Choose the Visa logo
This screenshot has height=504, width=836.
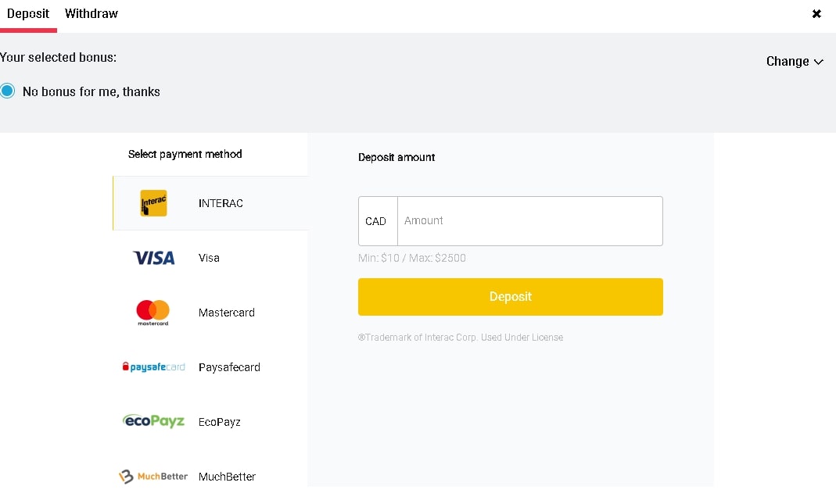point(154,258)
